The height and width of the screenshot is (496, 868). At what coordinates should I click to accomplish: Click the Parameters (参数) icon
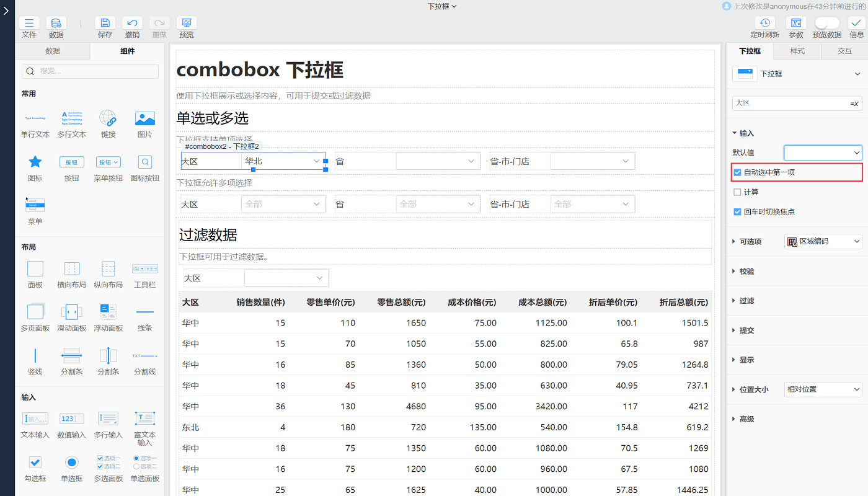pyautogui.click(x=796, y=24)
